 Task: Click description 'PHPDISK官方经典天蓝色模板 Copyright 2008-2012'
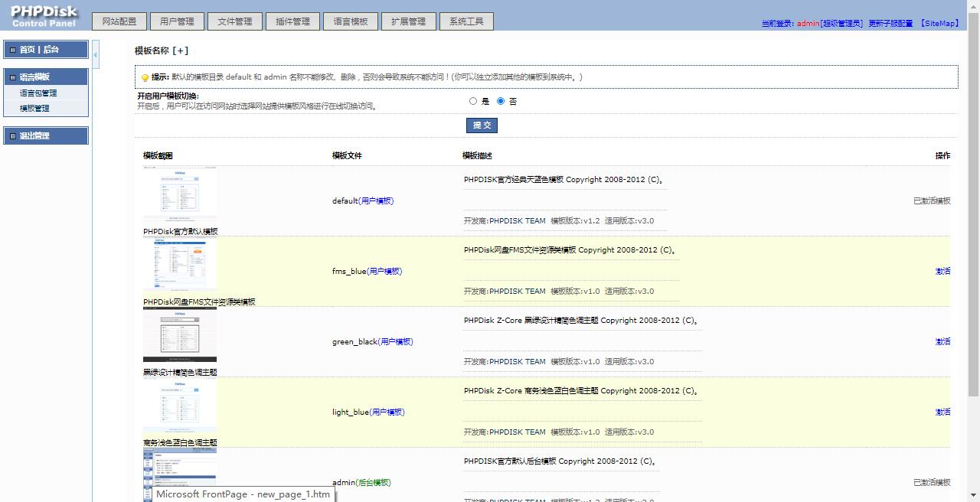point(563,180)
